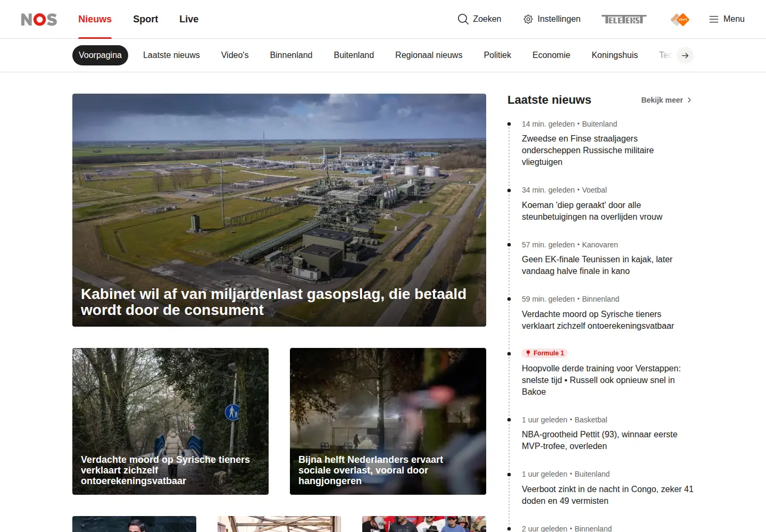766x532 pixels.
Task: Open the Video's category
Action: coord(235,55)
